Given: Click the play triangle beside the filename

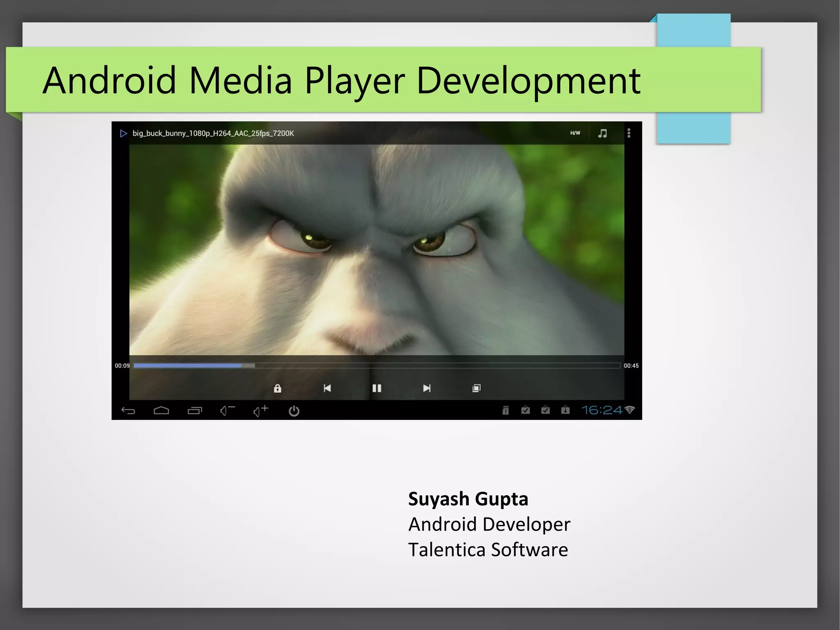Looking at the screenshot, I should coord(123,133).
